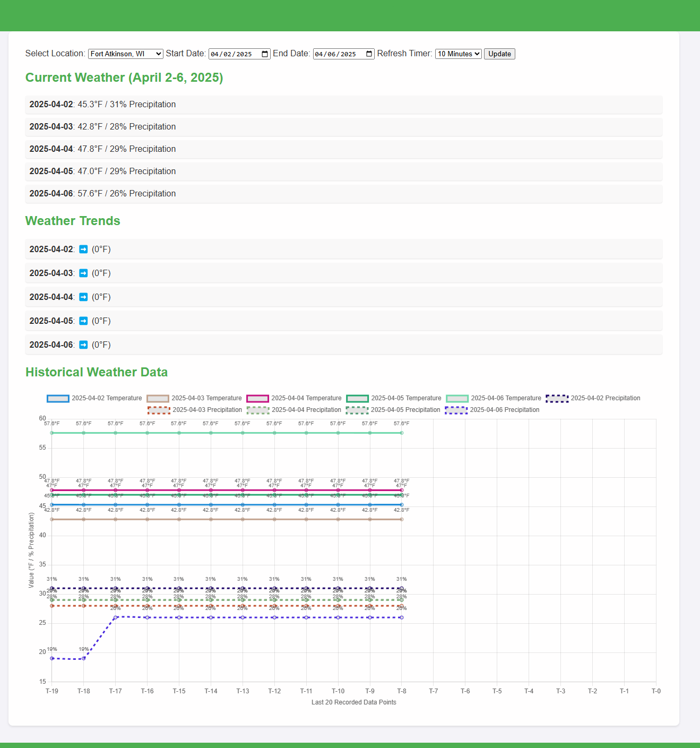Viewport: 700px width, 748px height.
Task: Click the trend arrow icon for 2025-04-05
Action: pos(83,321)
